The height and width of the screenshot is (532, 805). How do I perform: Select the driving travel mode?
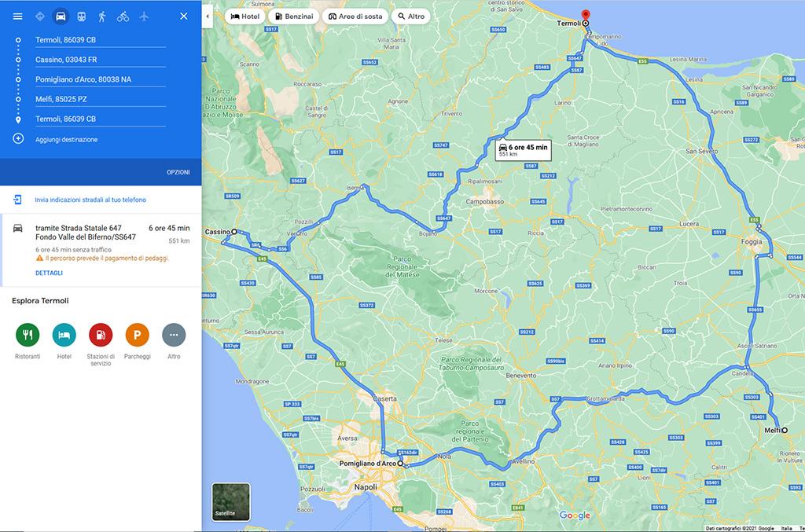pyautogui.click(x=61, y=17)
